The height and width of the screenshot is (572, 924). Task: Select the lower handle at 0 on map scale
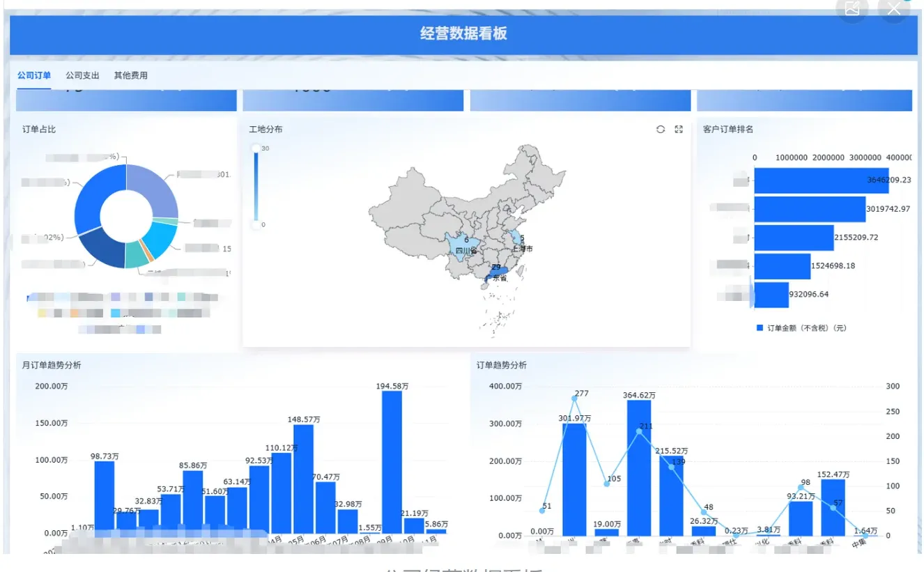coord(256,224)
